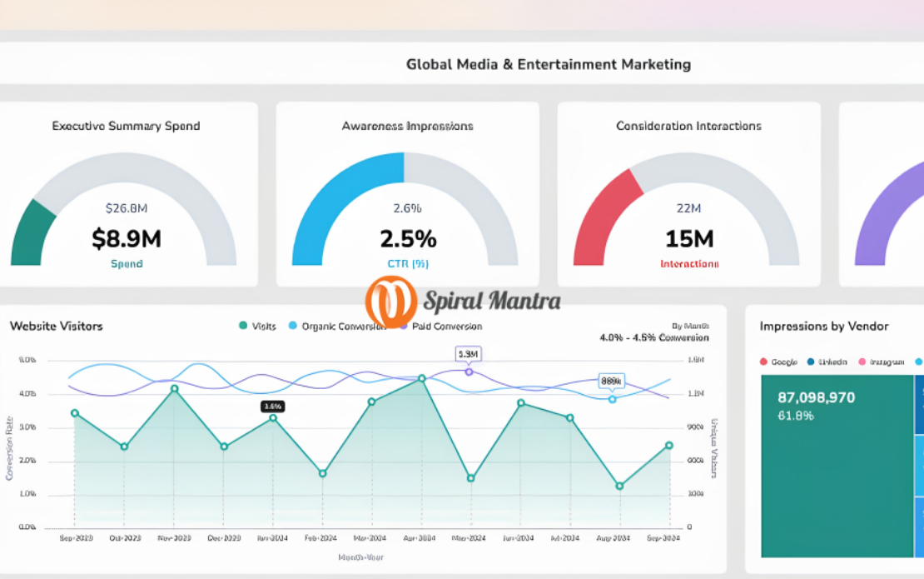
Task: Toggle the Paid Conversion series
Action: click(x=405, y=326)
